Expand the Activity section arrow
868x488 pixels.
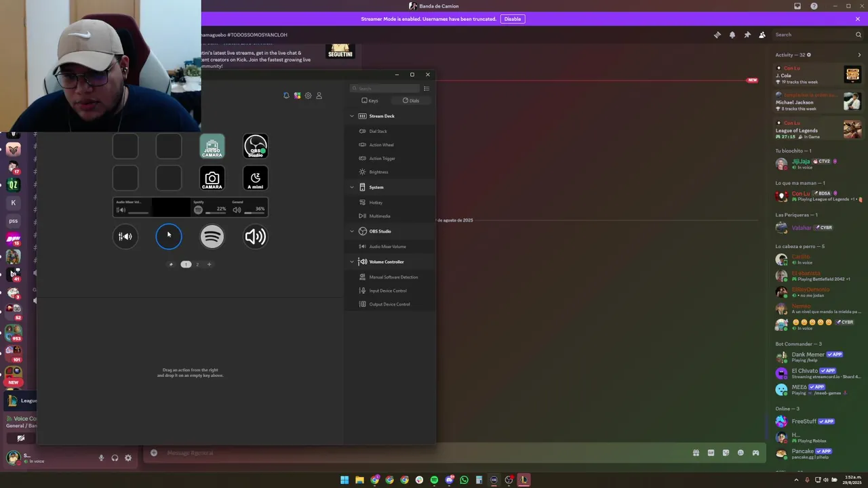tap(859, 55)
